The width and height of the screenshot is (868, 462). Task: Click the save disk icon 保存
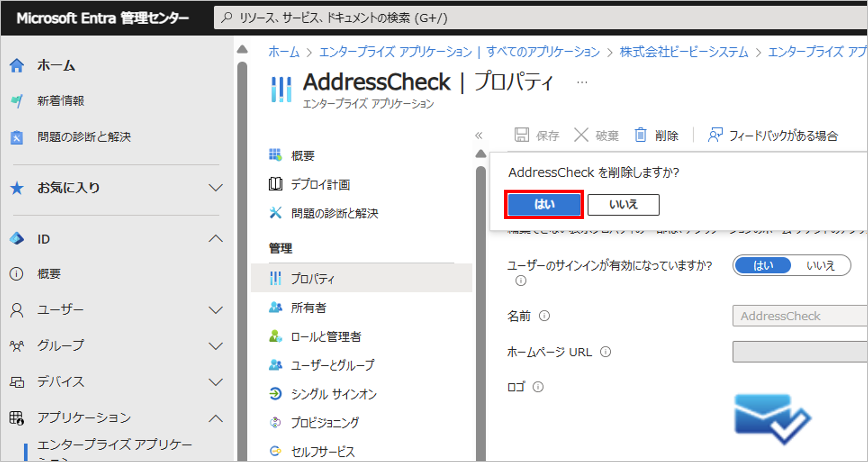[x=522, y=136]
